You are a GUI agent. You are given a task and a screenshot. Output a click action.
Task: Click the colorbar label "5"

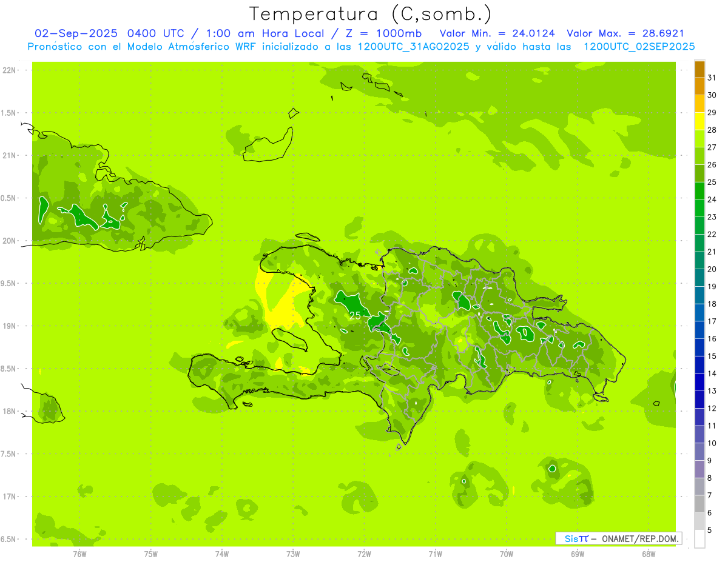point(709,530)
